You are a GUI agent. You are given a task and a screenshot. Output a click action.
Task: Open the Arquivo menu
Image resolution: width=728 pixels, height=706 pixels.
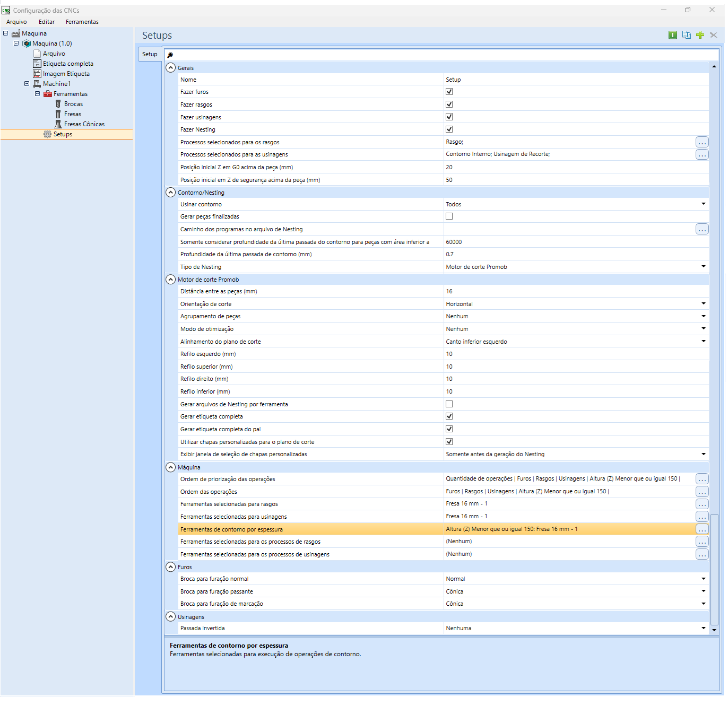16,22
